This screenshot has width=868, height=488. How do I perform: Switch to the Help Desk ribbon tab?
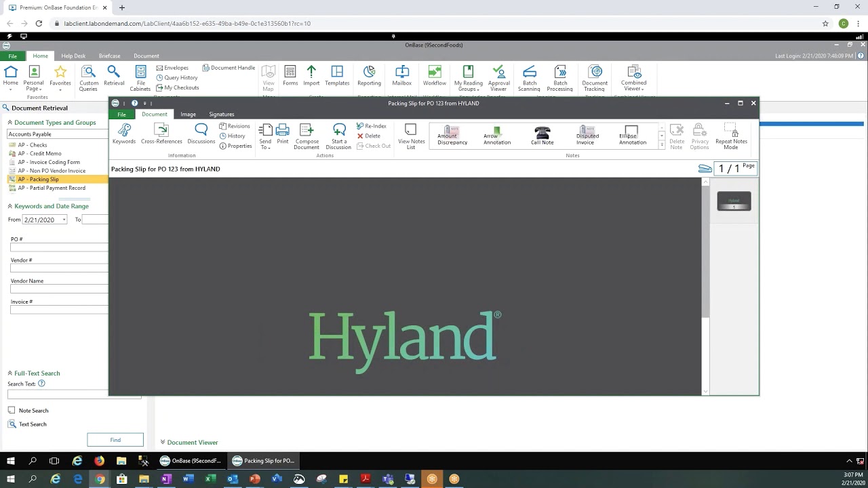coord(73,56)
